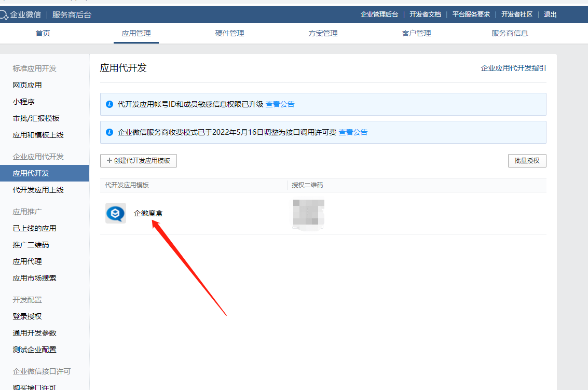Click the 企业微信 logo icon
Image resolution: width=588 pixels, height=390 pixels.
pyautogui.click(x=4, y=15)
